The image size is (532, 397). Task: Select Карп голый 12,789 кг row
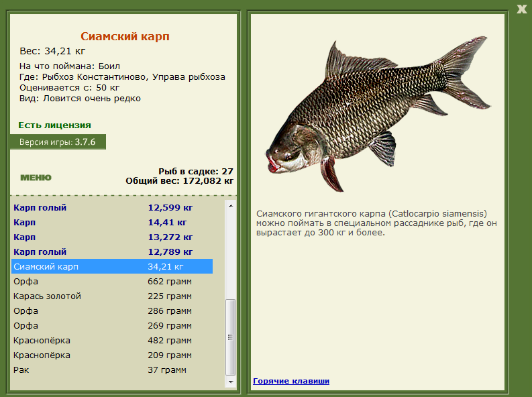[112, 252]
